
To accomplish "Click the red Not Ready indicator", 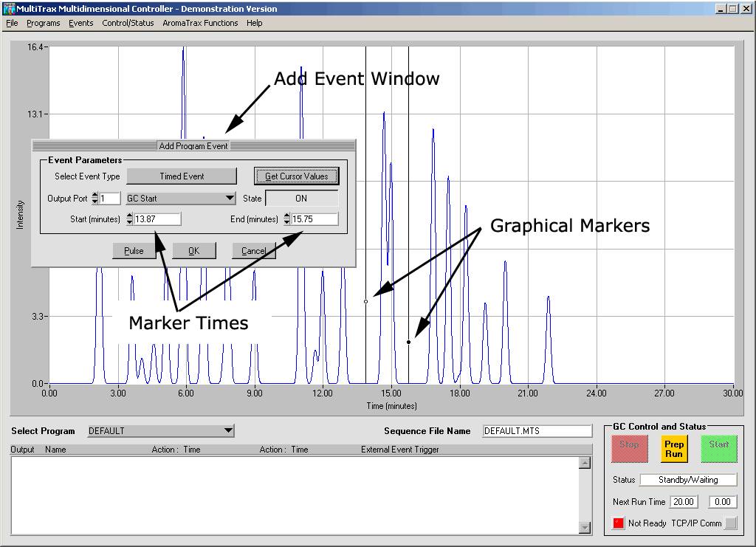I will coord(619,523).
